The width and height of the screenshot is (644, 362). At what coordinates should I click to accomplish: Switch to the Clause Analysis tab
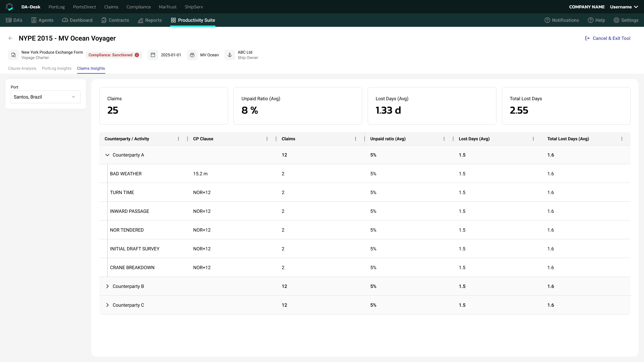(22, 68)
